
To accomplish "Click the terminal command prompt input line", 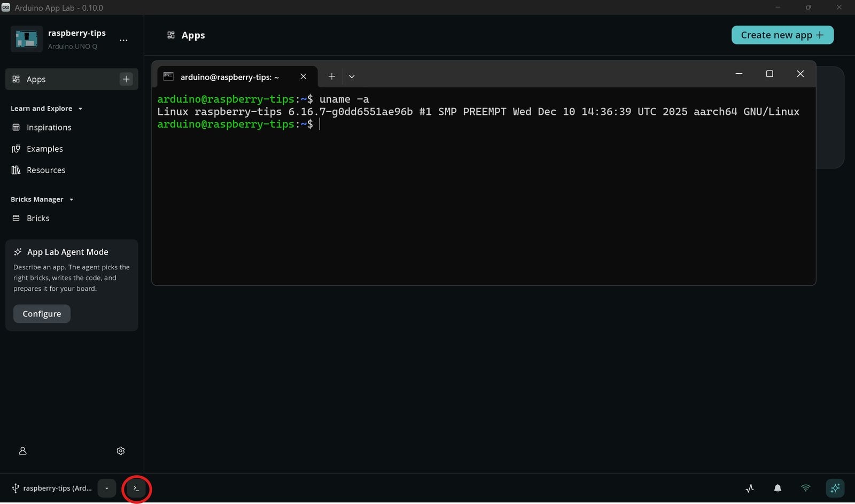I will pyautogui.click(x=239, y=124).
